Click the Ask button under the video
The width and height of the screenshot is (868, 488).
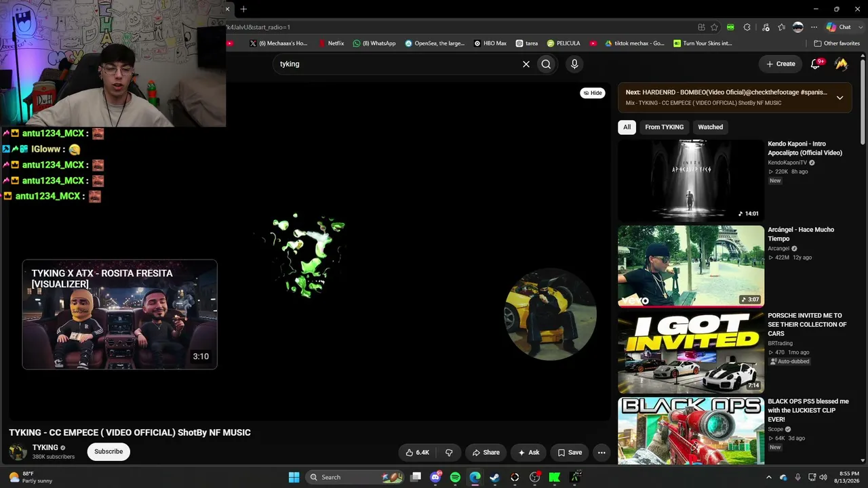[x=528, y=452]
